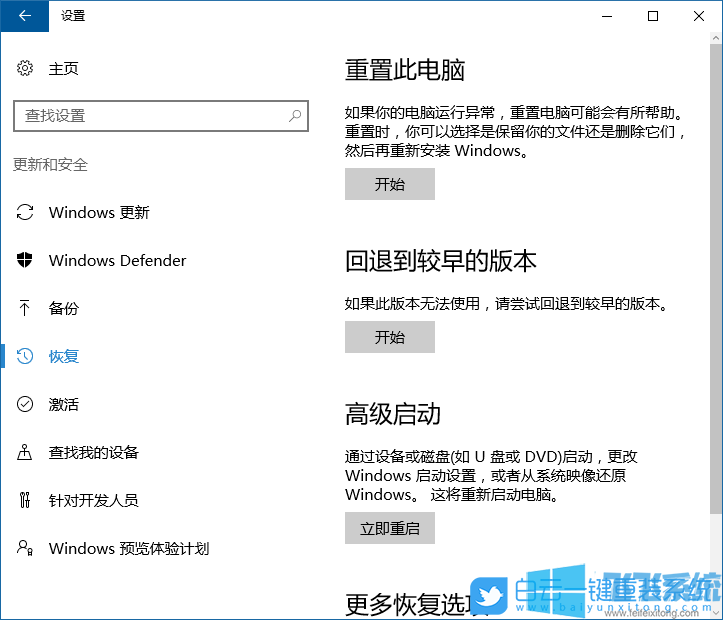Click the Find My Device person icon
Image resolution: width=723 pixels, height=620 pixels.
25,452
